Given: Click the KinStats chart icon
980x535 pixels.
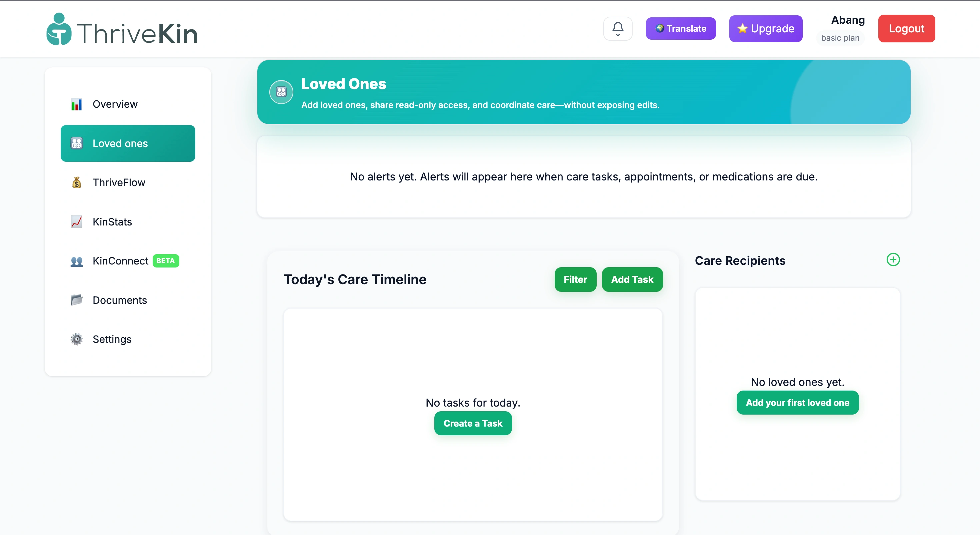Looking at the screenshot, I should 76,221.
